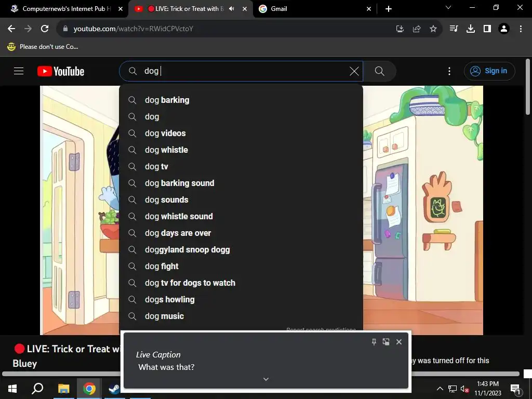Open the clock showing 1:43 PM

487,389
